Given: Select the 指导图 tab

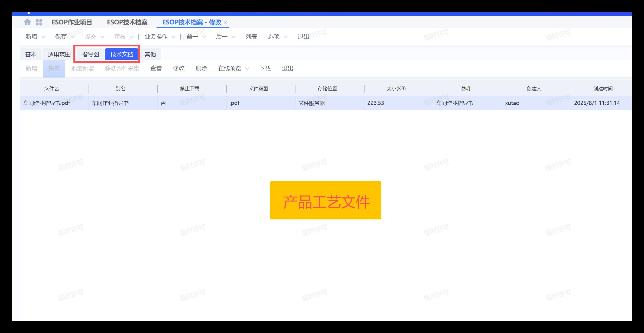Looking at the screenshot, I should tap(90, 54).
